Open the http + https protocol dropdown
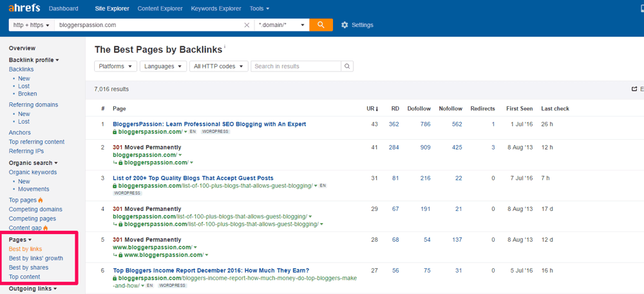The height and width of the screenshot is (294, 644). [x=31, y=25]
